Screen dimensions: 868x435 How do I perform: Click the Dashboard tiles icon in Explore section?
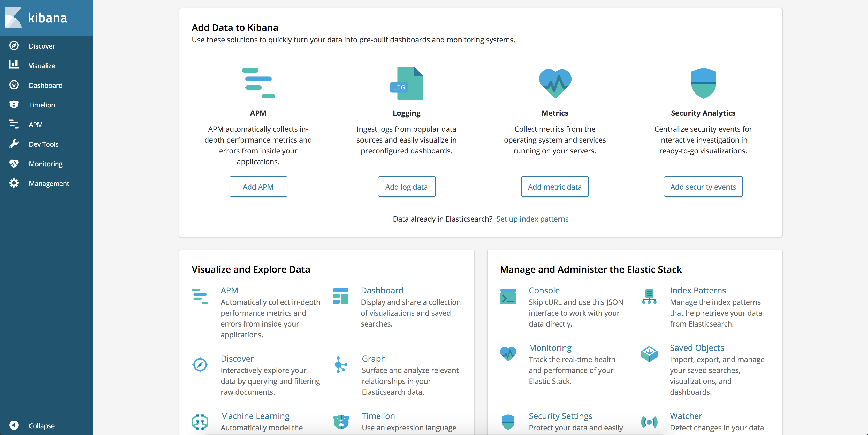(341, 296)
